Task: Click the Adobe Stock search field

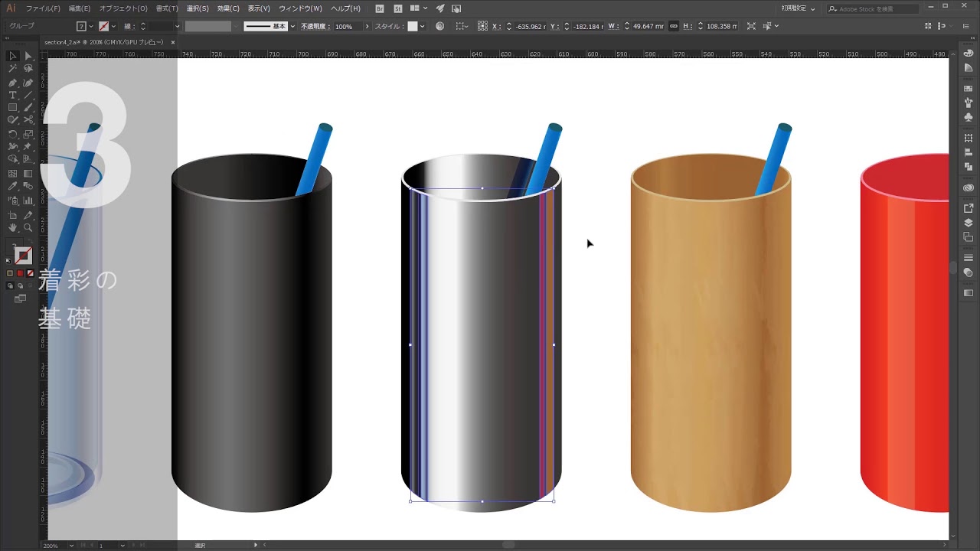Action: point(874,8)
